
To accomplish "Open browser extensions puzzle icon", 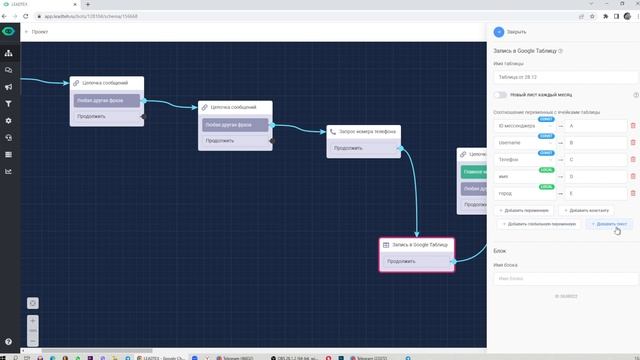I will point(605,16).
